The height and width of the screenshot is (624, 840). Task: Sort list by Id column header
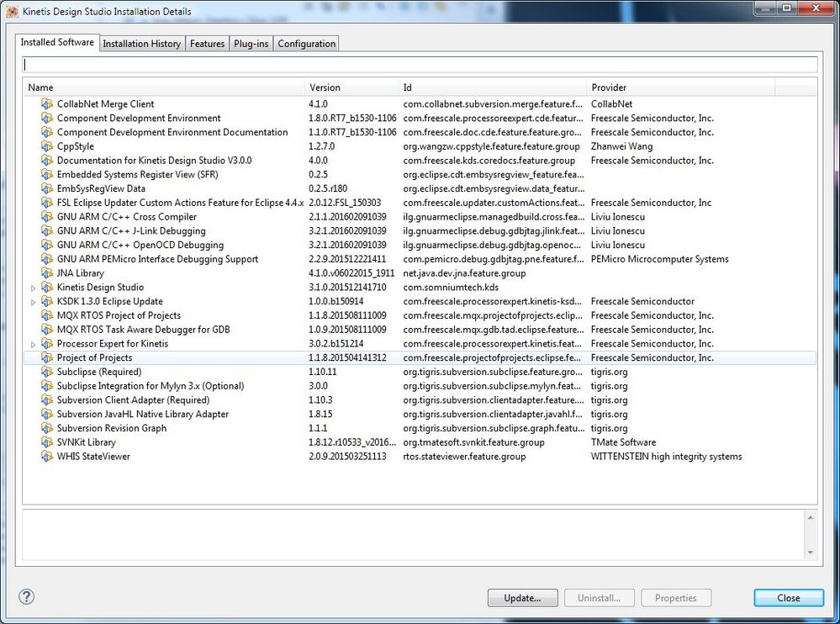(493, 87)
